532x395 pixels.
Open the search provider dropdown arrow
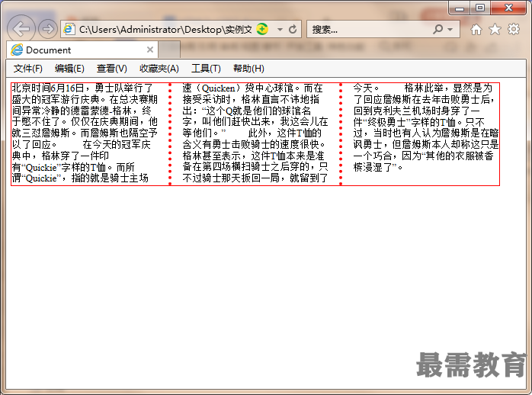pos(450,30)
